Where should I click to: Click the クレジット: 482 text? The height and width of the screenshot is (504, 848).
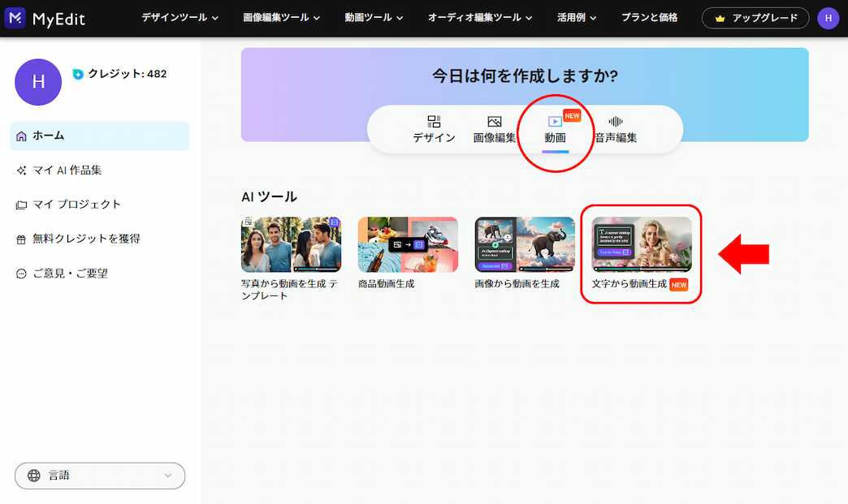(x=127, y=74)
